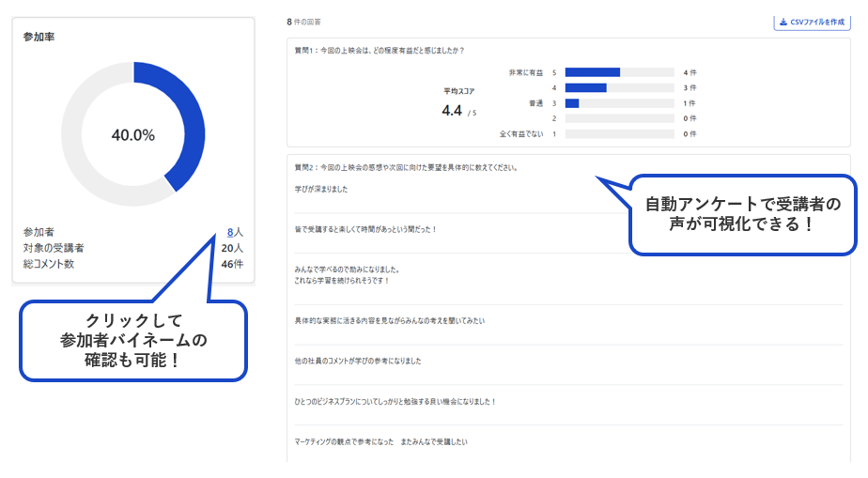The width and height of the screenshot is (868, 478).
Task: Click the 総コメント数 46件 value
Action: tap(232, 264)
